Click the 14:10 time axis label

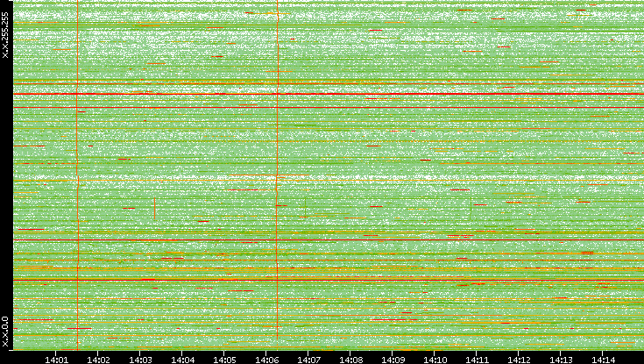click(x=435, y=360)
